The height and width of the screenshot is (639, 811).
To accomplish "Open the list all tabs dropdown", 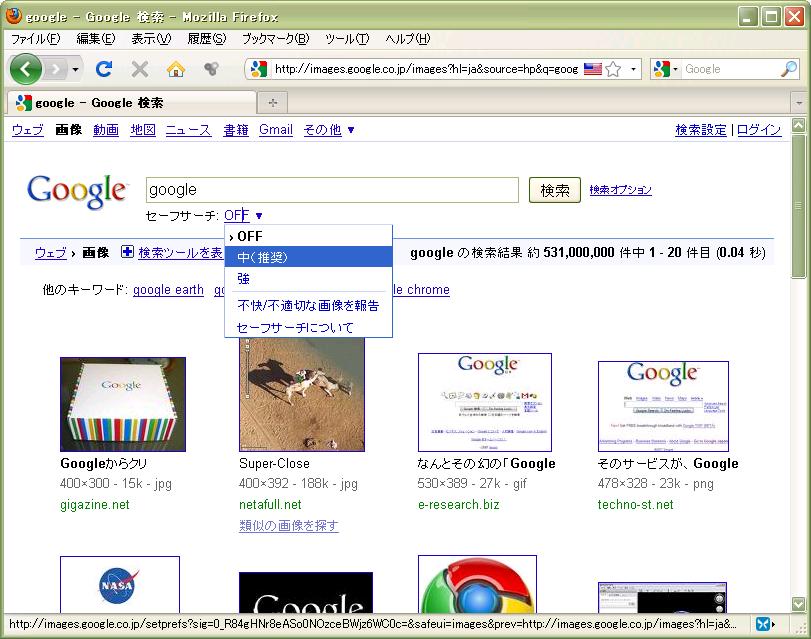I will [x=800, y=103].
